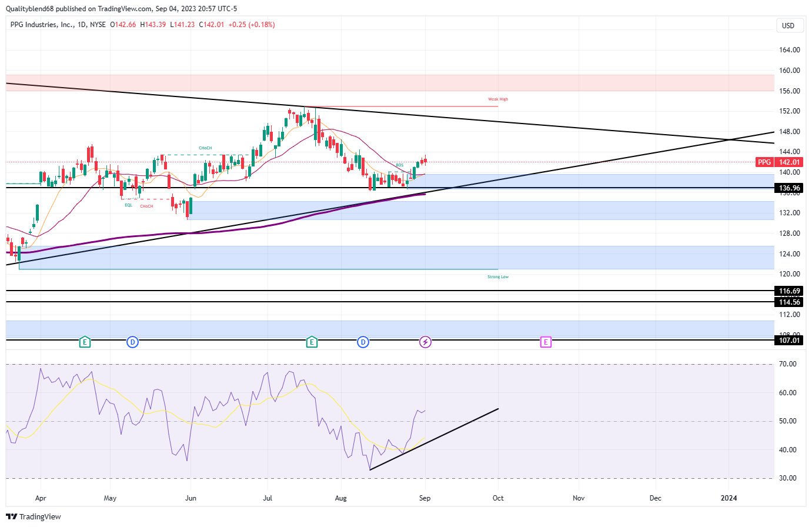Click the 120.00 price axis label
Image resolution: width=812 pixels, height=527 pixels.
tap(790, 274)
